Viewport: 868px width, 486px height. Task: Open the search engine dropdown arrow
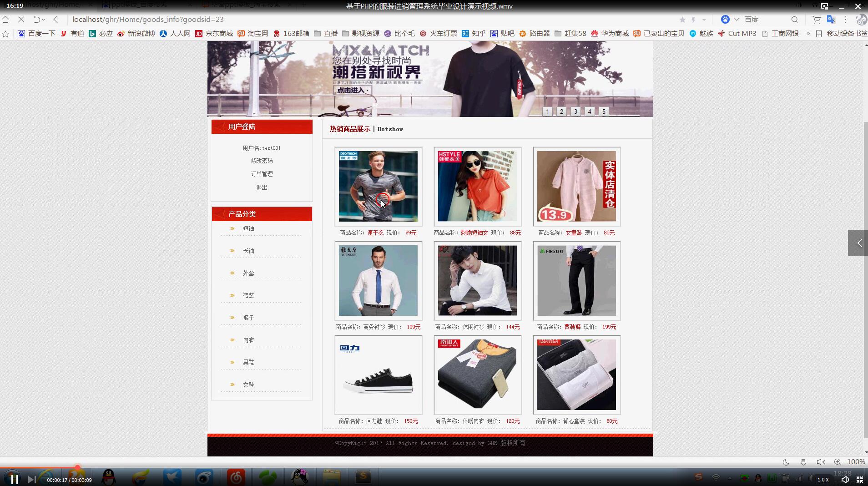pos(737,20)
